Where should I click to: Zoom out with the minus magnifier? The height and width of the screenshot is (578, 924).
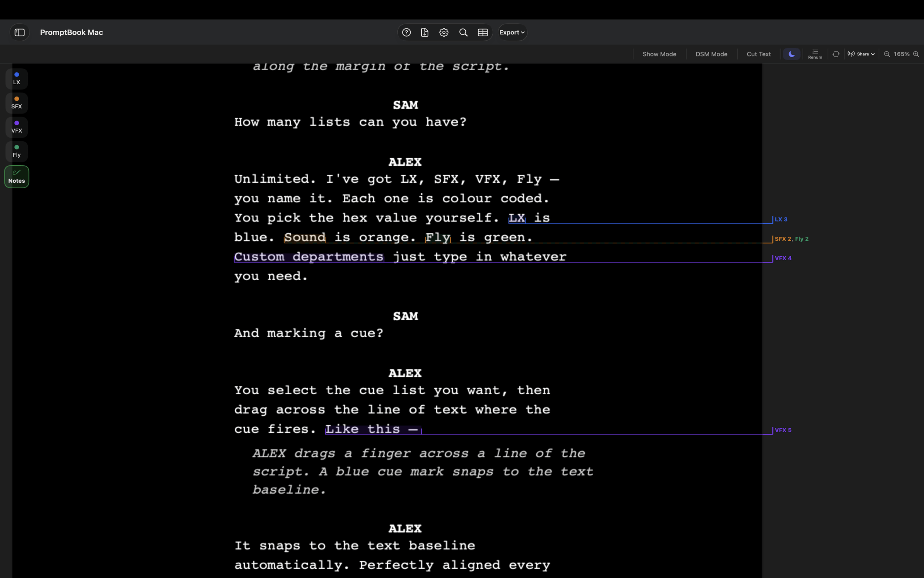tap(887, 54)
